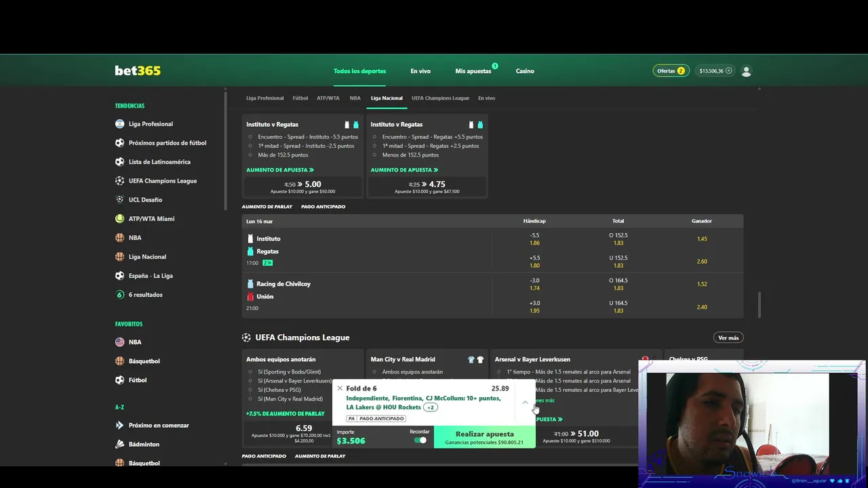868x488 pixels.
Task: Click the $13.506,36 account balance
Action: (x=711, y=71)
